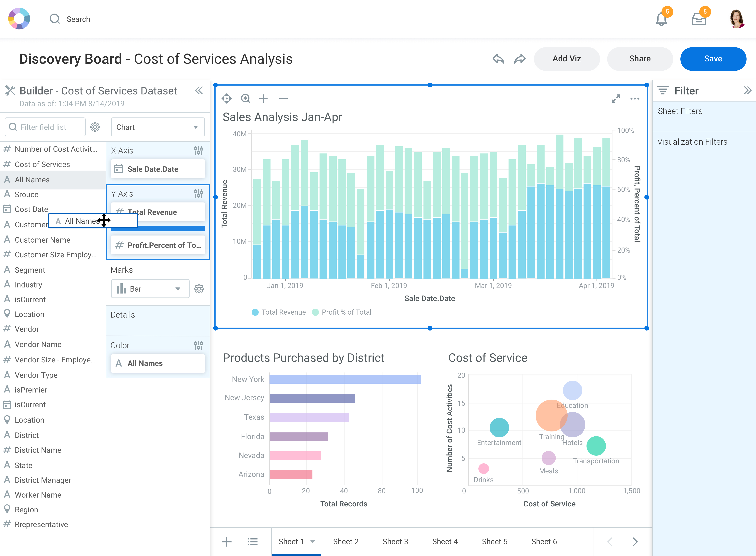
Task: Expand Sales Analysis chart to fullscreen
Action: 616,99
